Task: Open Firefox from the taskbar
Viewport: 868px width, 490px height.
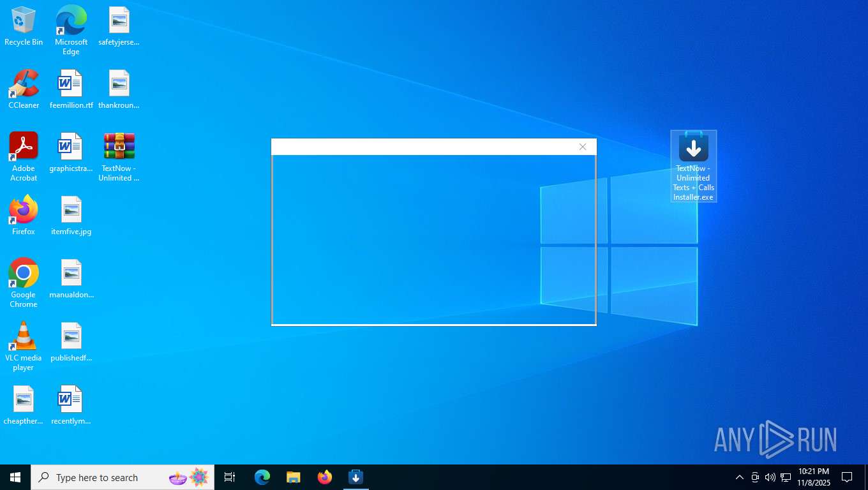Action: pyautogui.click(x=325, y=477)
